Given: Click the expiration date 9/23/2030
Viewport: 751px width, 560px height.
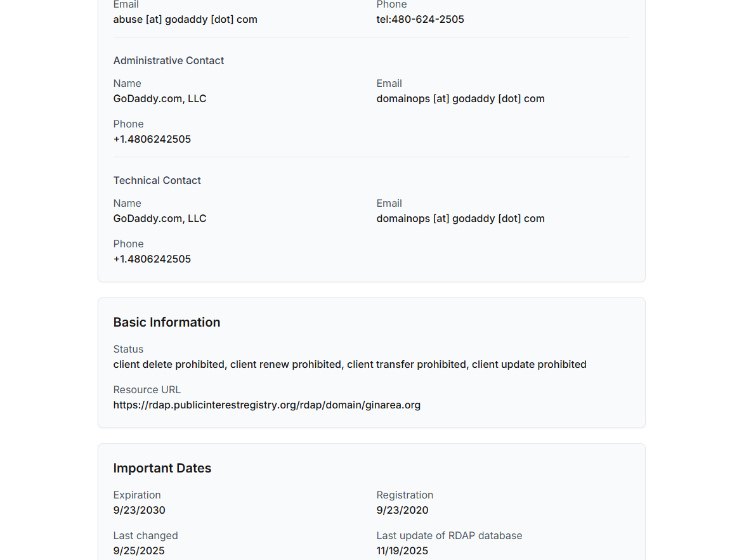Looking at the screenshot, I should 140,510.
